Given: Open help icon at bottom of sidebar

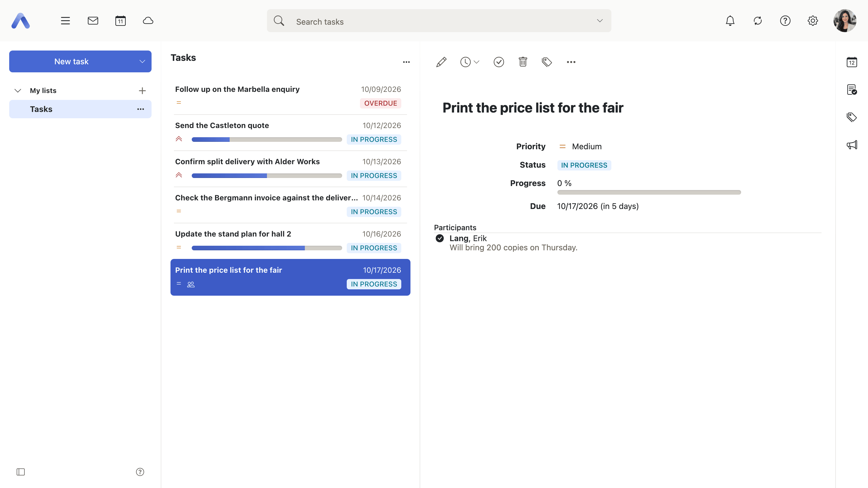Looking at the screenshot, I should 140,472.
